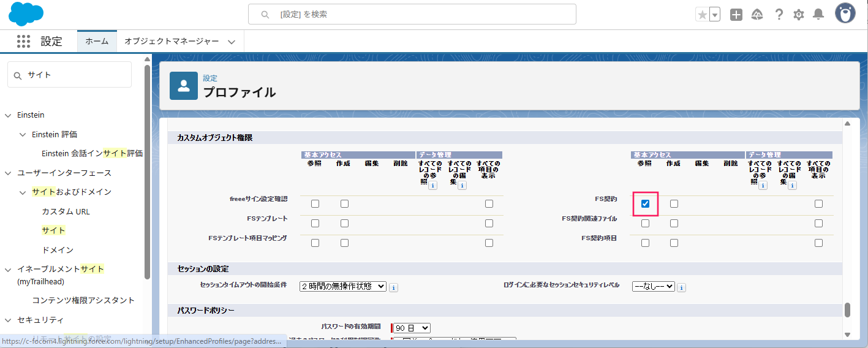Check すべての項目の表示 for FSテンプレート
868x348 pixels.
pos(489,224)
